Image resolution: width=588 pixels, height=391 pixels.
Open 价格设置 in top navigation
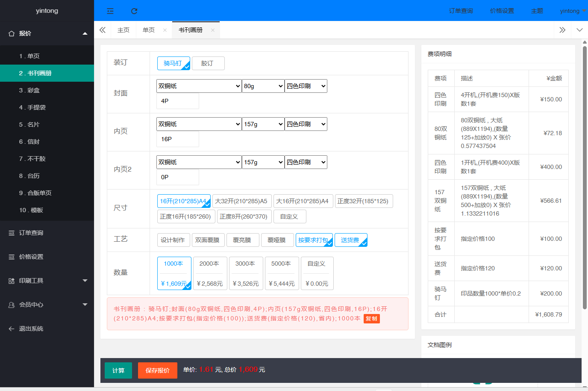tap(502, 11)
